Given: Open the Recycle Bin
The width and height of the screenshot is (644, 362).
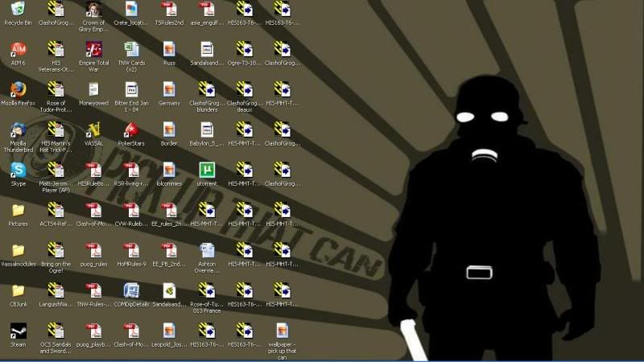Looking at the screenshot, I should pyautogui.click(x=18, y=9).
